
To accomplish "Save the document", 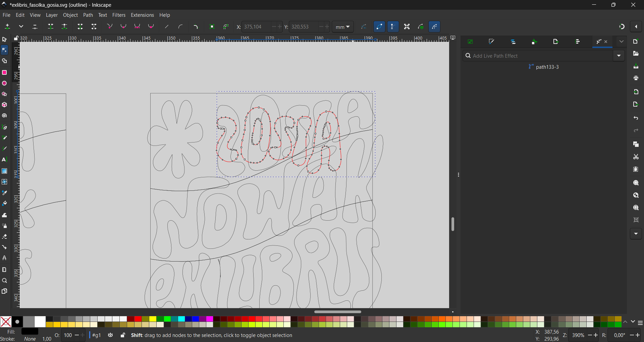I will [x=636, y=66].
